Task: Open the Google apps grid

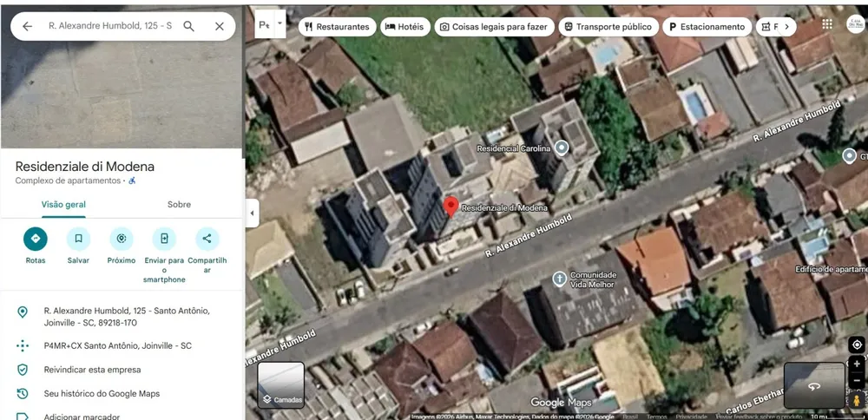Action: pyautogui.click(x=827, y=23)
